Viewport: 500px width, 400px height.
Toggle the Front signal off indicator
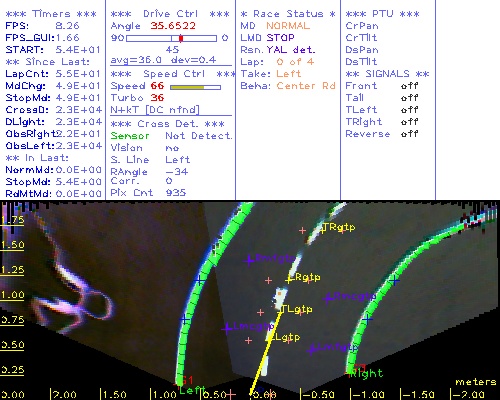click(409, 86)
